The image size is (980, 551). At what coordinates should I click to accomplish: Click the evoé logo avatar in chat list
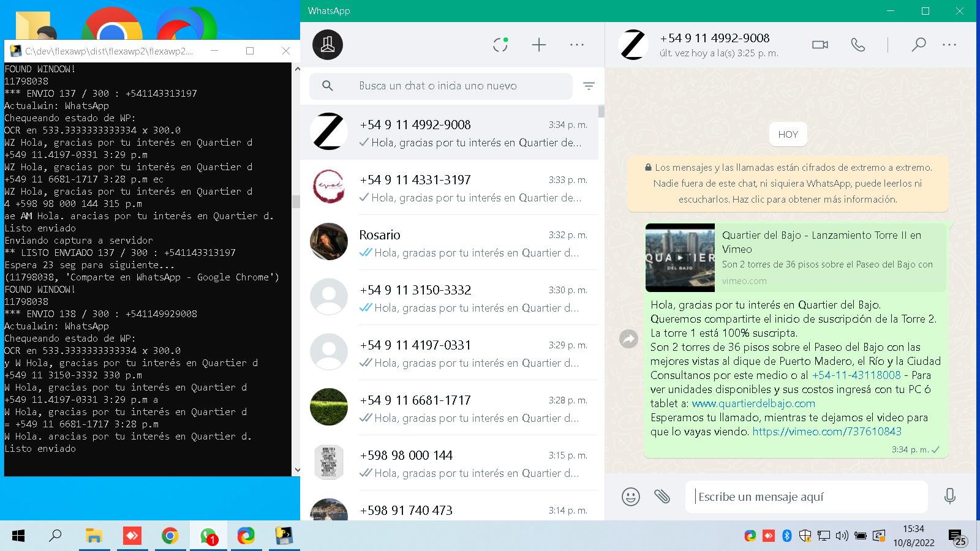coord(329,186)
